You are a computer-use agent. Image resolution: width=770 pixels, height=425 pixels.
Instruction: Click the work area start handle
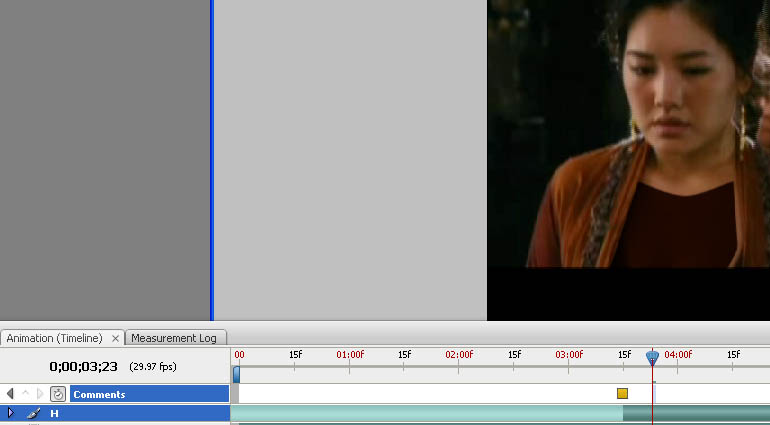(236, 374)
